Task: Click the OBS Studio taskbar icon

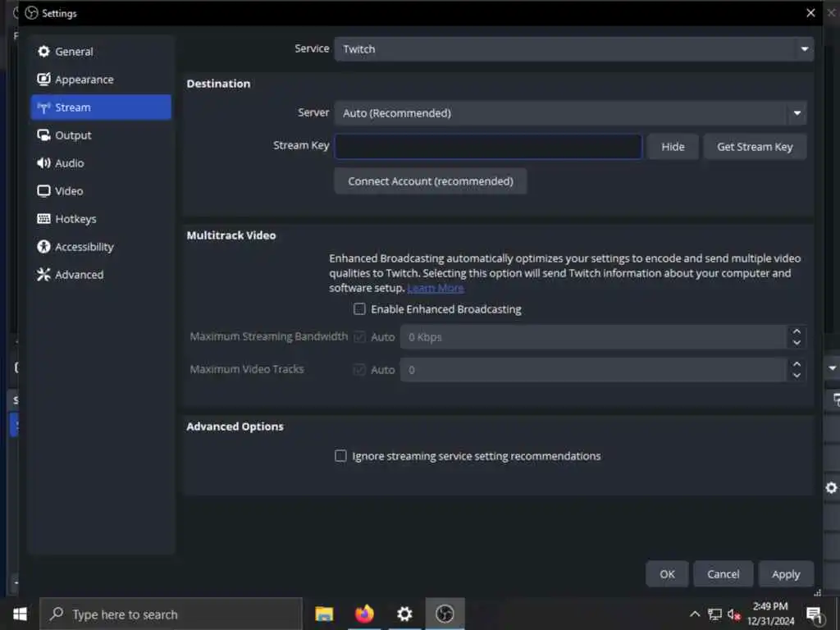Action: (x=445, y=614)
